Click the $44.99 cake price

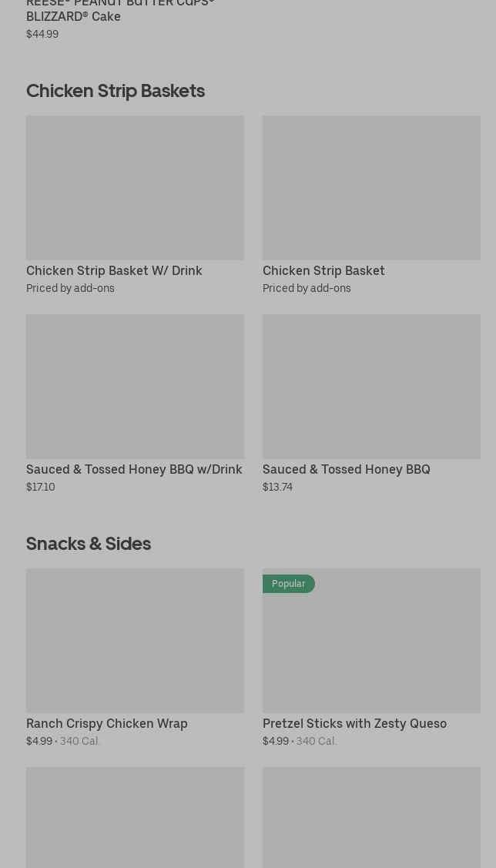pos(42,34)
